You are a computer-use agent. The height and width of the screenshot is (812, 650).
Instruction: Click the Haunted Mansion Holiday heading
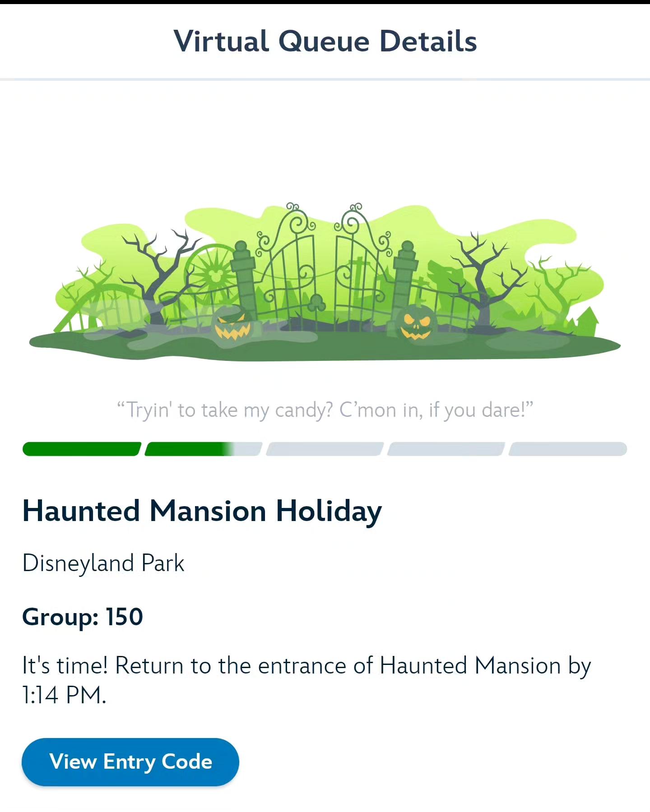pos(202,512)
